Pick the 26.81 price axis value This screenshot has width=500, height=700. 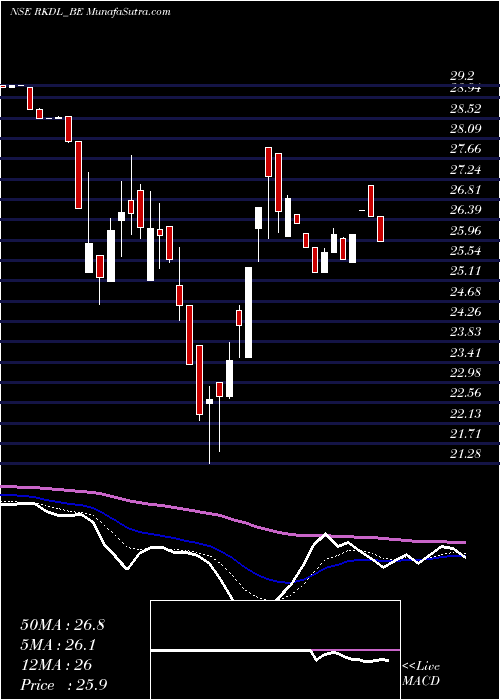[x=466, y=190]
